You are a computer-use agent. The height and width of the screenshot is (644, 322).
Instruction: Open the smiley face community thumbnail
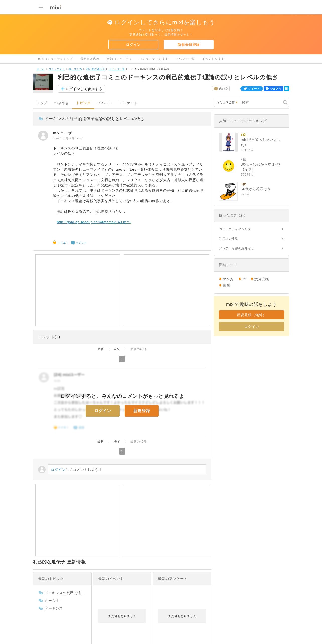click(x=229, y=166)
